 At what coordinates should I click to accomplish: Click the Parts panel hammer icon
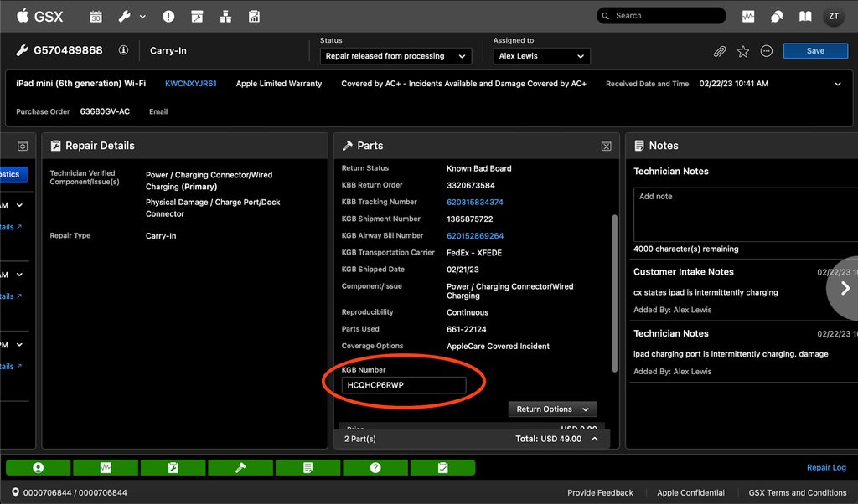(x=347, y=146)
